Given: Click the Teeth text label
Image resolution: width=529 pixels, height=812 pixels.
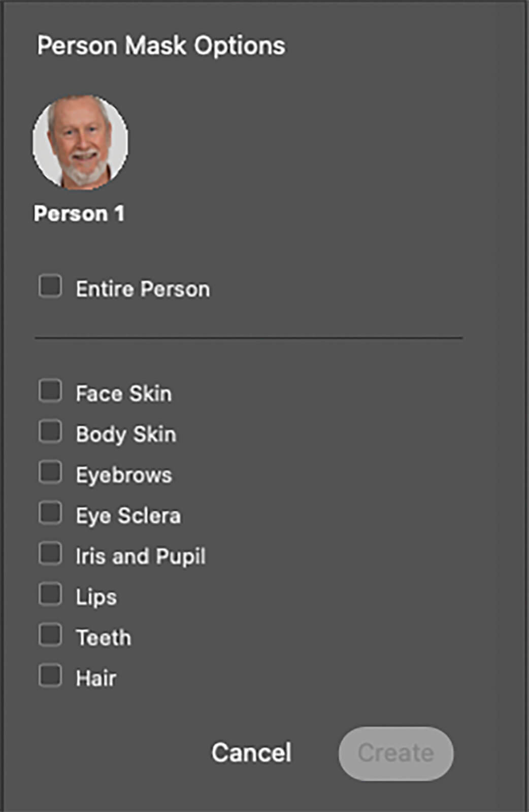Looking at the screenshot, I should click(x=104, y=637).
